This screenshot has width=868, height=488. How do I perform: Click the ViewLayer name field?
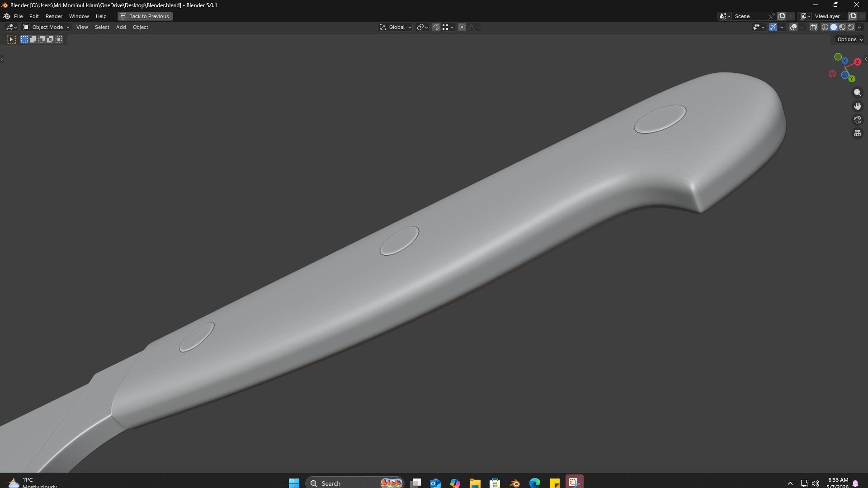[x=830, y=16]
